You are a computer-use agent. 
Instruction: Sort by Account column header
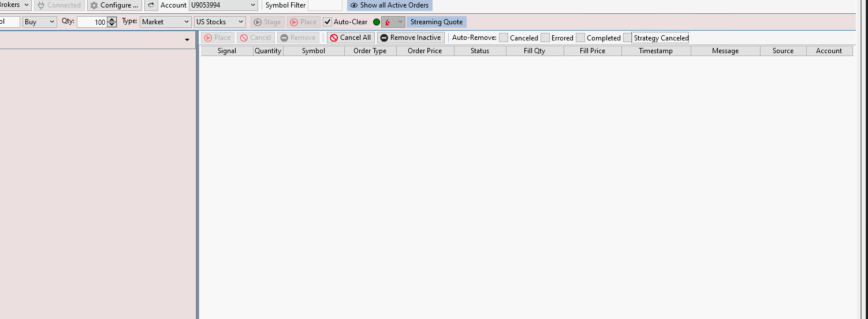(x=829, y=51)
